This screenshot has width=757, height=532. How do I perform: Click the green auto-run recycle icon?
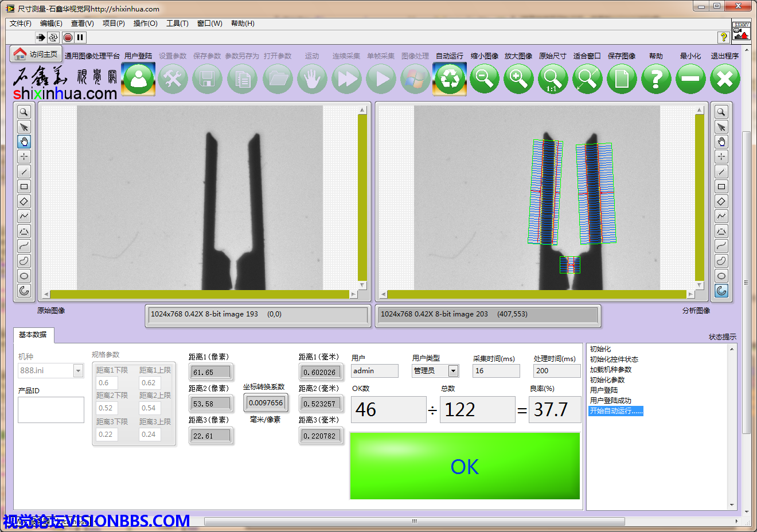click(x=450, y=79)
